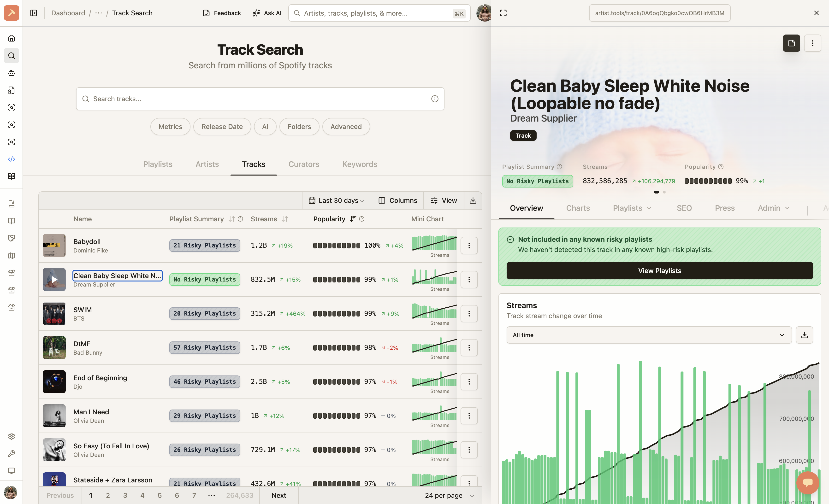Screen dimensions: 829x504
Task: Open the Charts tab in track panel
Action: coord(578,208)
